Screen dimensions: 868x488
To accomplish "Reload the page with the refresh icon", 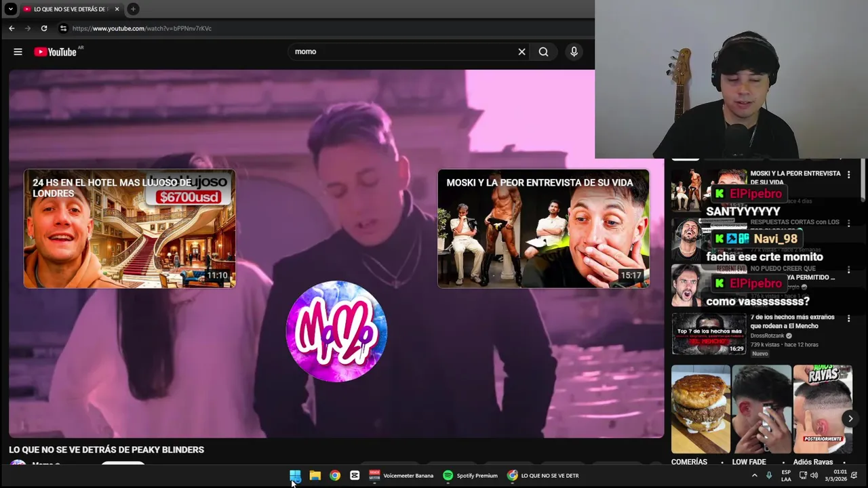I will point(44,28).
